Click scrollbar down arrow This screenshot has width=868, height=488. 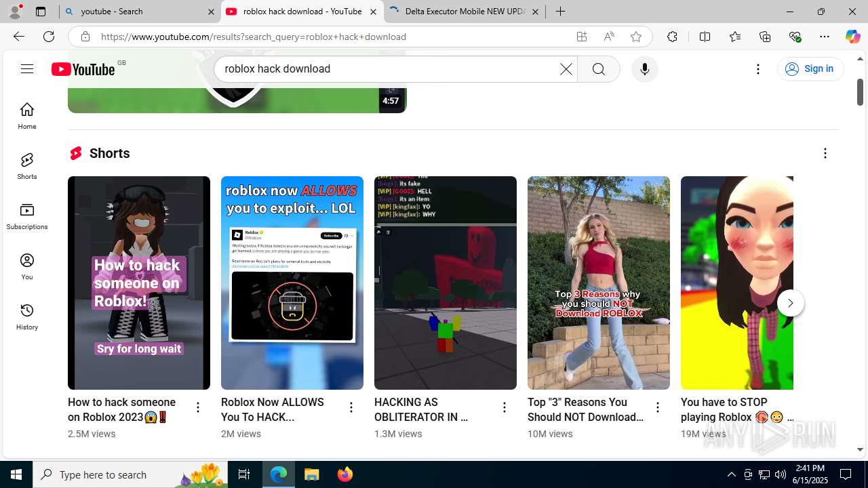pyautogui.click(x=860, y=449)
